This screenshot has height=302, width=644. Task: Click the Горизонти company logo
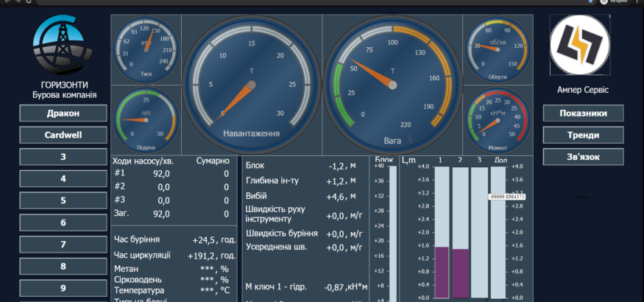pyautogui.click(x=63, y=44)
